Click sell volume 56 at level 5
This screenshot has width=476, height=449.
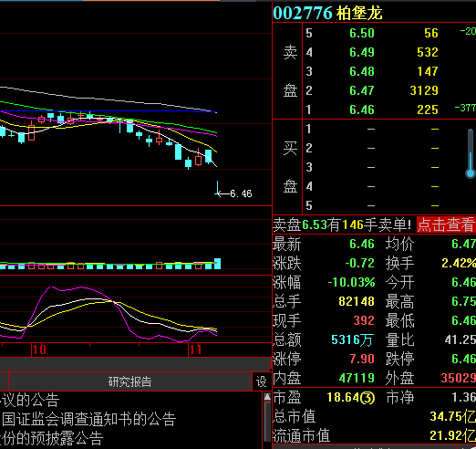[x=431, y=33]
